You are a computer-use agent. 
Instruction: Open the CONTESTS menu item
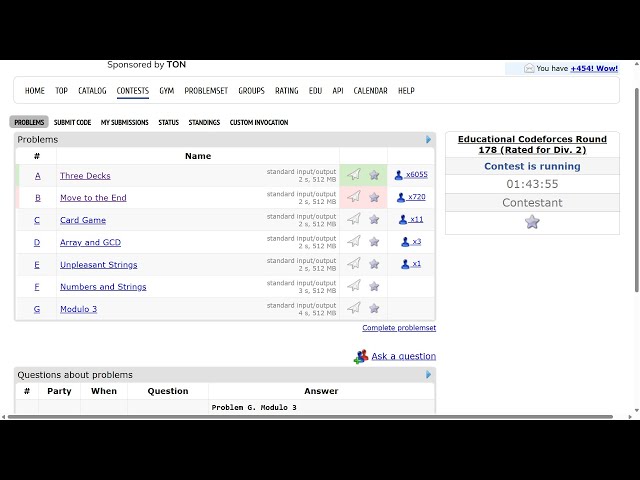pos(133,91)
